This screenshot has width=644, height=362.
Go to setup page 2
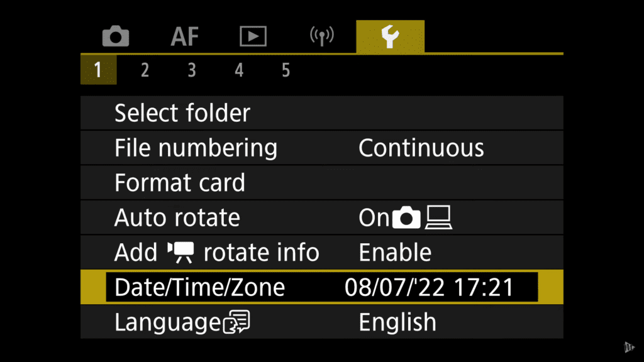click(145, 70)
